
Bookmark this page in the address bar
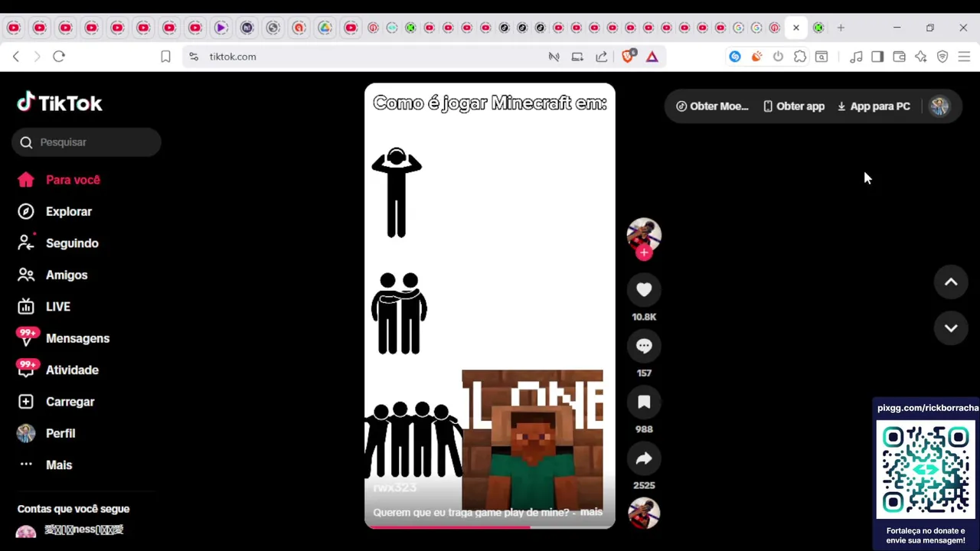point(165,57)
